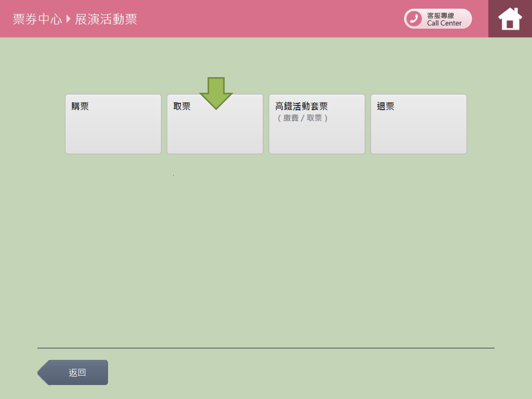Screen dimensions: 532x399
Task: Click the green downward arrow indicator
Action: point(216,93)
